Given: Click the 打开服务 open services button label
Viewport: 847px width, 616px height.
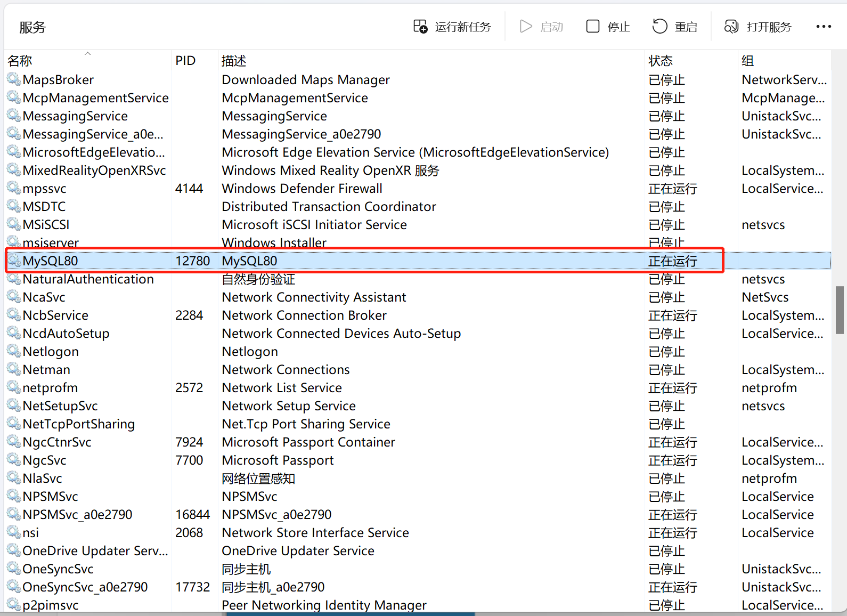Looking at the screenshot, I should [x=769, y=27].
